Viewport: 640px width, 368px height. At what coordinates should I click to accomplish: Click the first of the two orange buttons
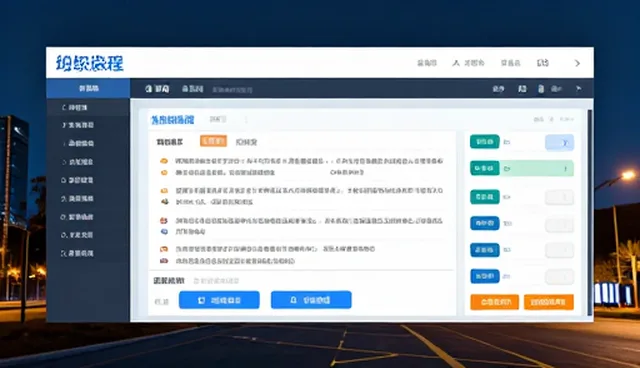coord(494,302)
